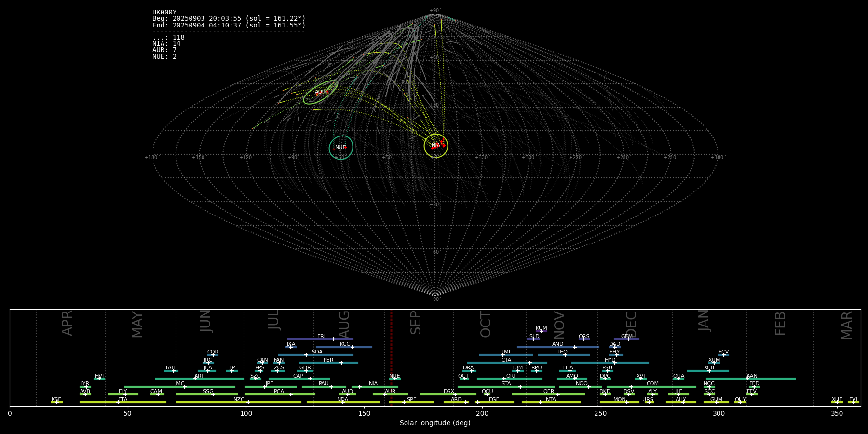This screenshot has width=868, height=434.
Task: Click the LEO shower label
Action: pos(563,352)
